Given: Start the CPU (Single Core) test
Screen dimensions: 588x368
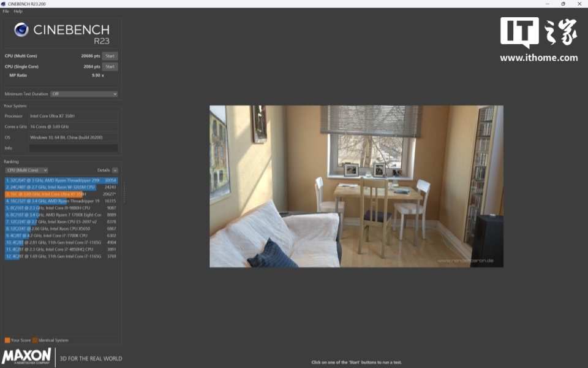Looking at the screenshot, I should [x=110, y=66].
